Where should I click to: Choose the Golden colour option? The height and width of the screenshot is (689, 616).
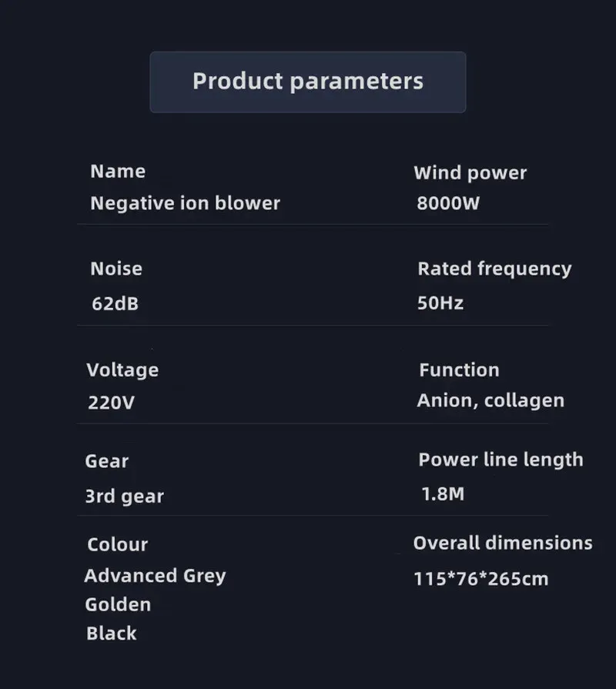pos(118,604)
